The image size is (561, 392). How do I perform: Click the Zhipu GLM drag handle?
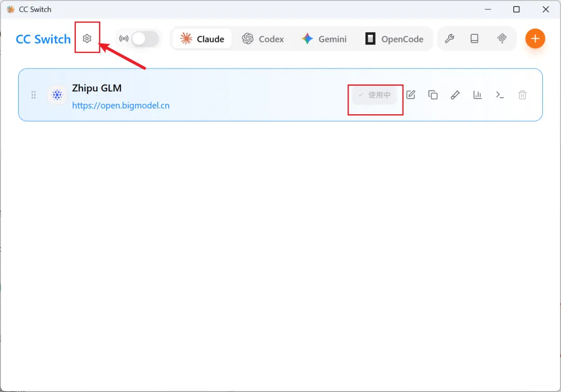coord(34,95)
